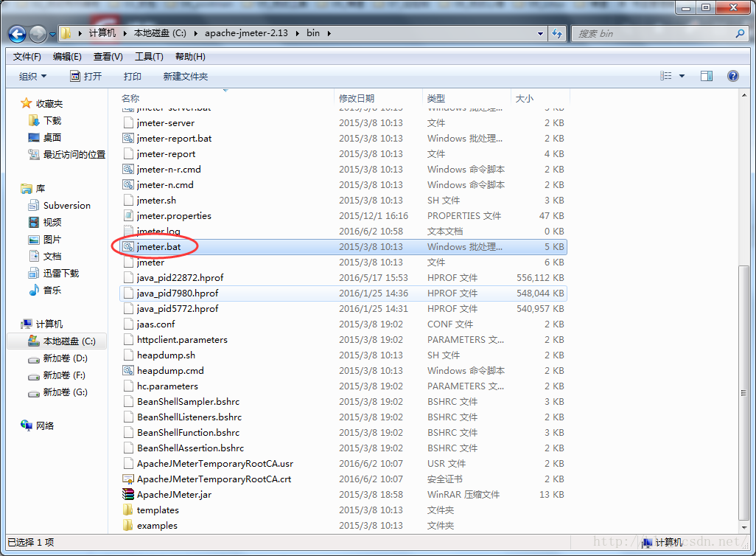This screenshot has height=556, width=756.
Task: Click the apache-jmeter-2.13 breadcrumb segment
Action: pos(246,33)
